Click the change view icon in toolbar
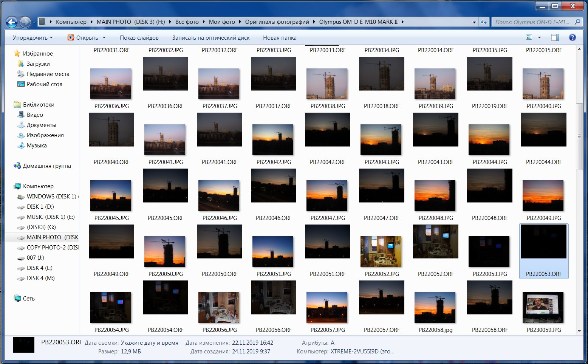This screenshot has width=588, height=364. tap(529, 37)
